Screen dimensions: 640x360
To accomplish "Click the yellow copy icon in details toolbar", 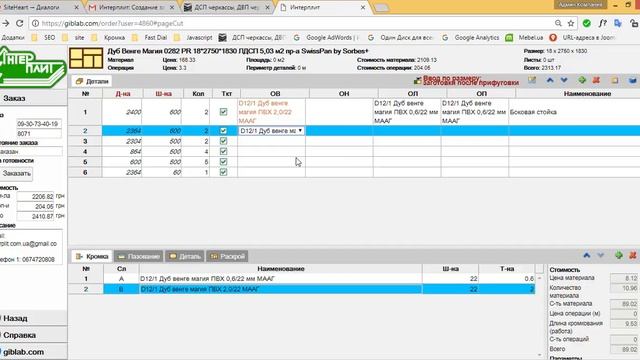I will [x=615, y=80].
